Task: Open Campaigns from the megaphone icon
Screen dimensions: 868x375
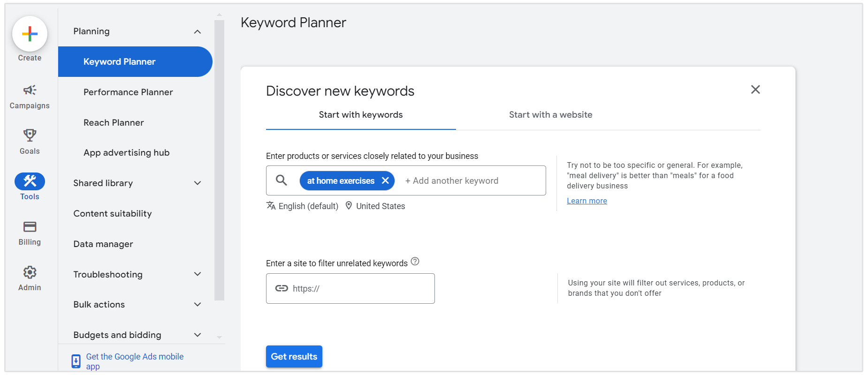Action: coord(30,90)
